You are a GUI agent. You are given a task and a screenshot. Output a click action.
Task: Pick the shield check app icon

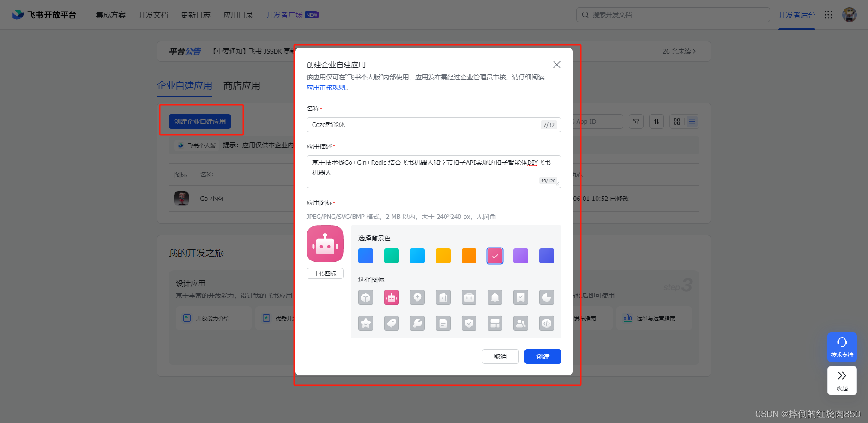point(469,323)
